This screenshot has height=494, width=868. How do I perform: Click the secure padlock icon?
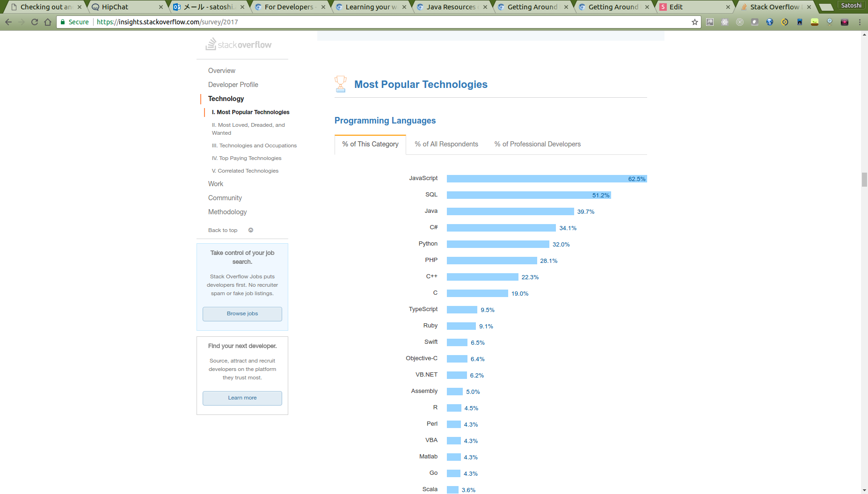pos(63,22)
